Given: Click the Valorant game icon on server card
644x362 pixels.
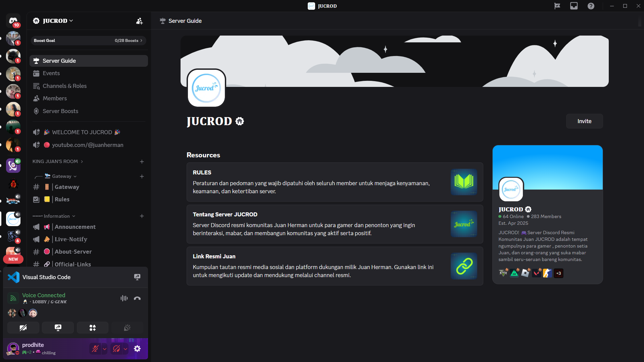Looking at the screenshot, I should click(x=536, y=273).
